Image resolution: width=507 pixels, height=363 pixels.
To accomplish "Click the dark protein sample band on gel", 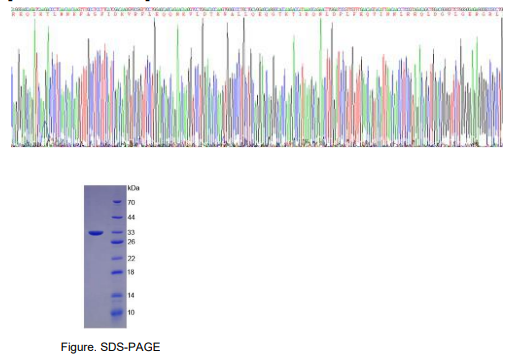I will tap(96, 233).
